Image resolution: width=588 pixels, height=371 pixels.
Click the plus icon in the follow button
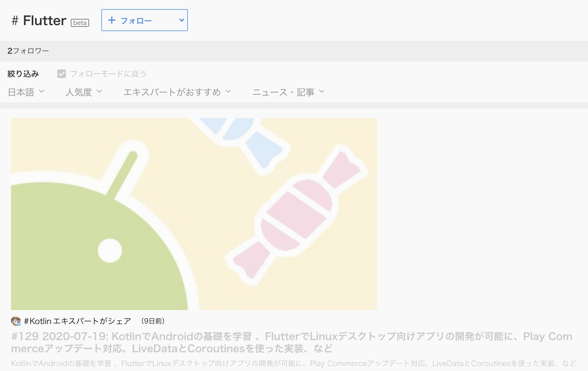[112, 20]
